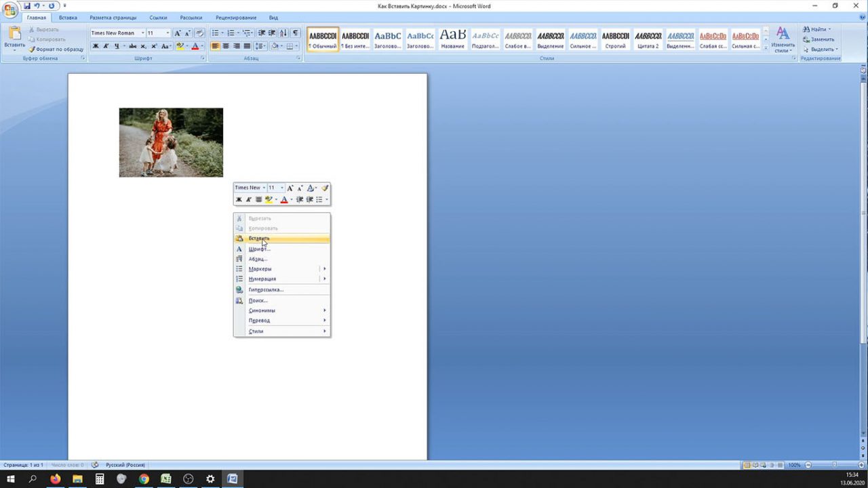Viewport: 868px width, 488px height.
Task: Click the bullets list icon in ribbon
Action: pyautogui.click(x=217, y=33)
